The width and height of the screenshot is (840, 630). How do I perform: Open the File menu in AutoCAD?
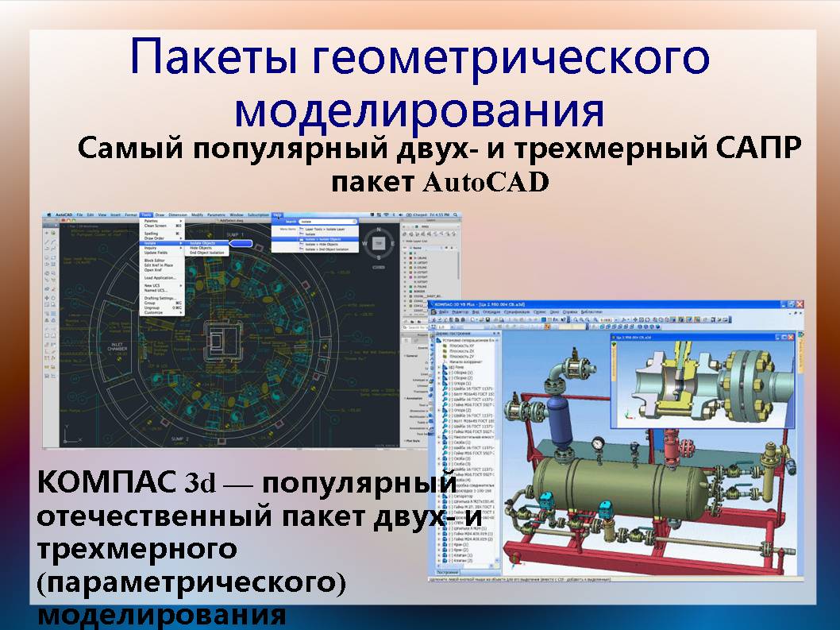click(x=79, y=215)
